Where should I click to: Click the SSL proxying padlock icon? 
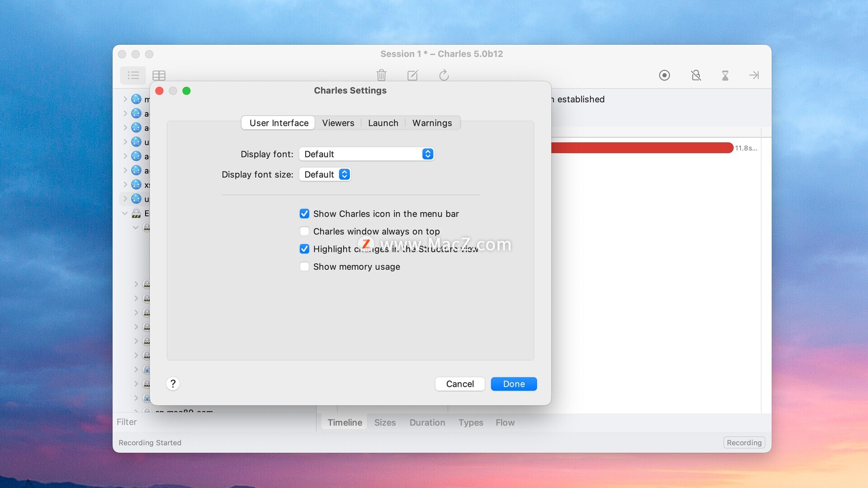pyautogui.click(x=696, y=75)
